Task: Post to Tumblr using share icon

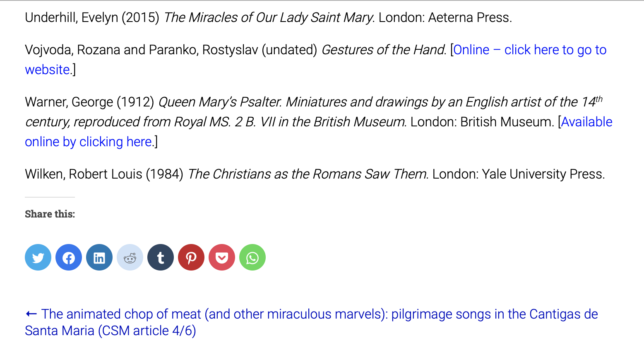Action: 161,257
